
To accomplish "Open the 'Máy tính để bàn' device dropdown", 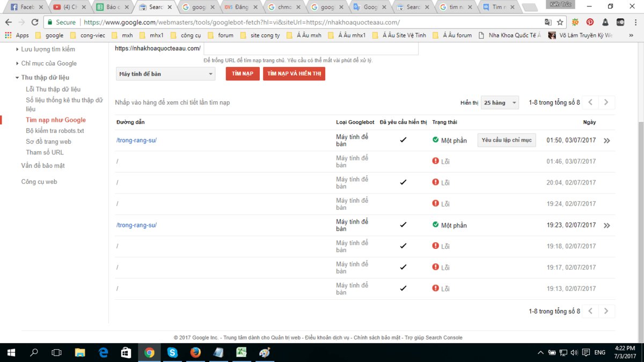I will click(x=166, y=74).
